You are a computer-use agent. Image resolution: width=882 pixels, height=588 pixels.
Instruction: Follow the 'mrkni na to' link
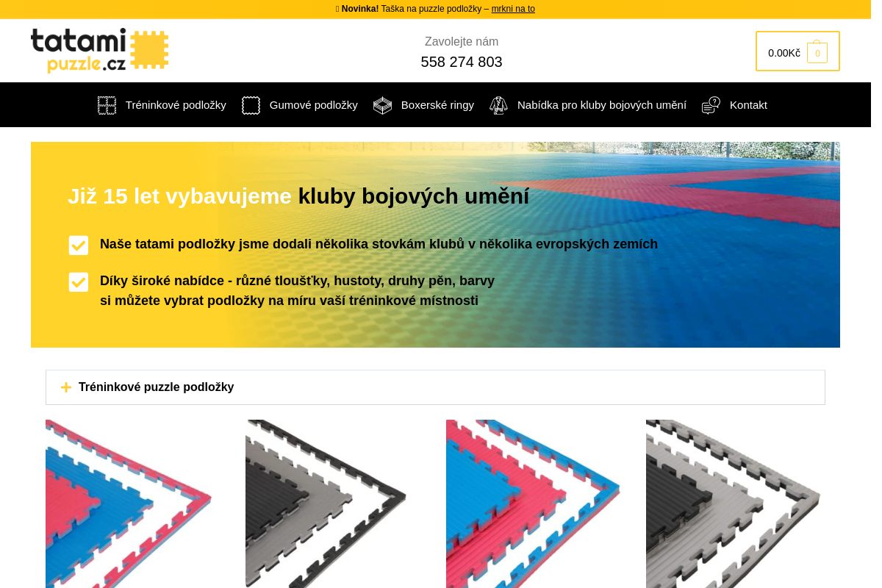[x=513, y=9]
